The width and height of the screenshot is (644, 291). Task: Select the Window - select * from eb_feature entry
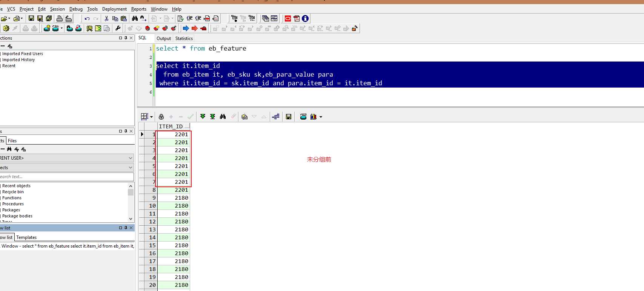tap(67, 246)
